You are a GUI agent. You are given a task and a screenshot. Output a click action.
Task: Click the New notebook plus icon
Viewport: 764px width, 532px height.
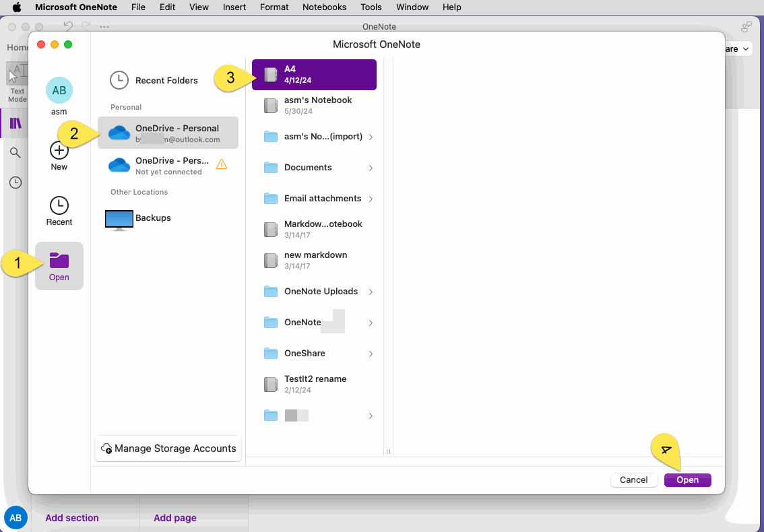[59, 148]
